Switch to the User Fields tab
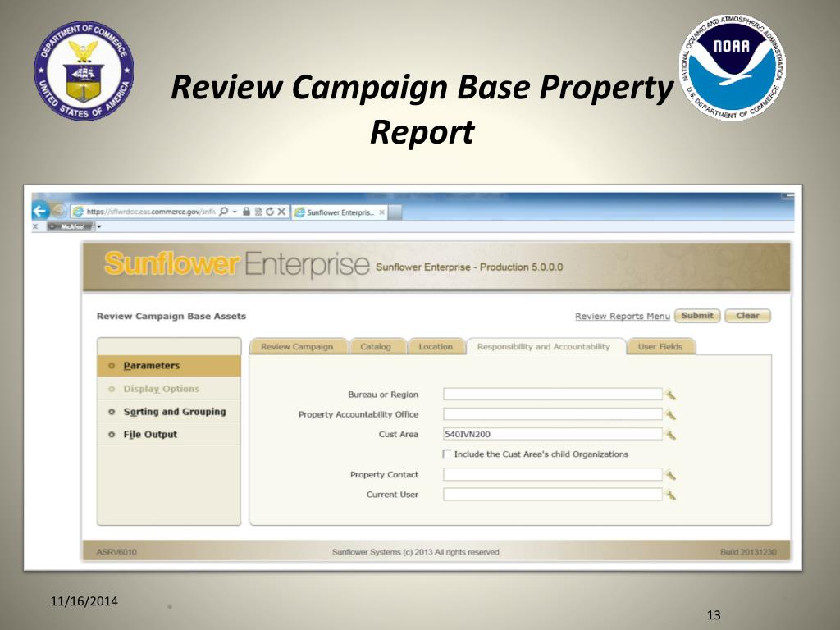The image size is (840, 630). click(660, 347)
